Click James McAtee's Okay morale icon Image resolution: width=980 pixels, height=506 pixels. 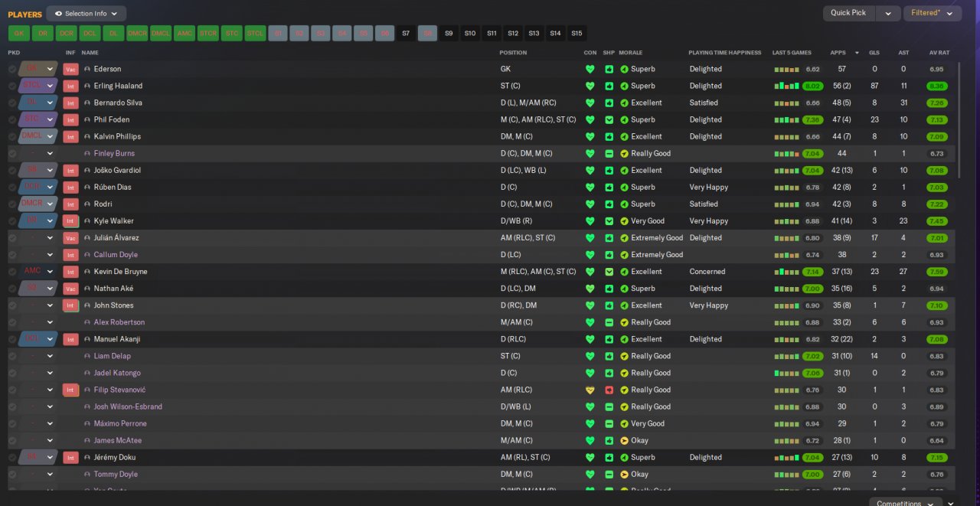(624, 440)
